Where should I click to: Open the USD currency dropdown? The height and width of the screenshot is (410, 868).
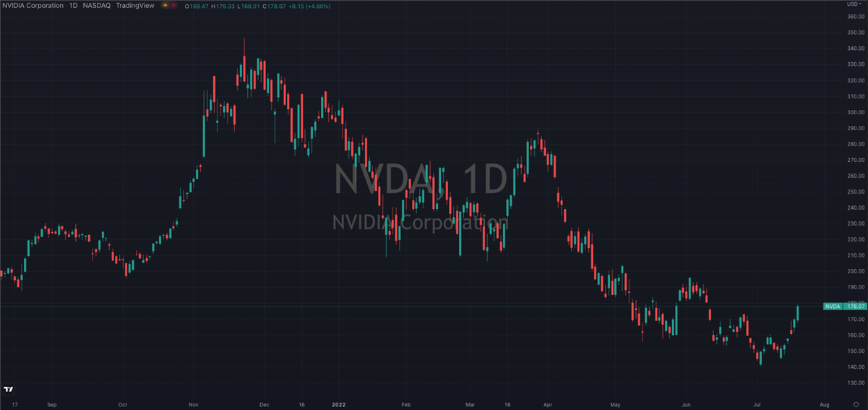(853, 4)
